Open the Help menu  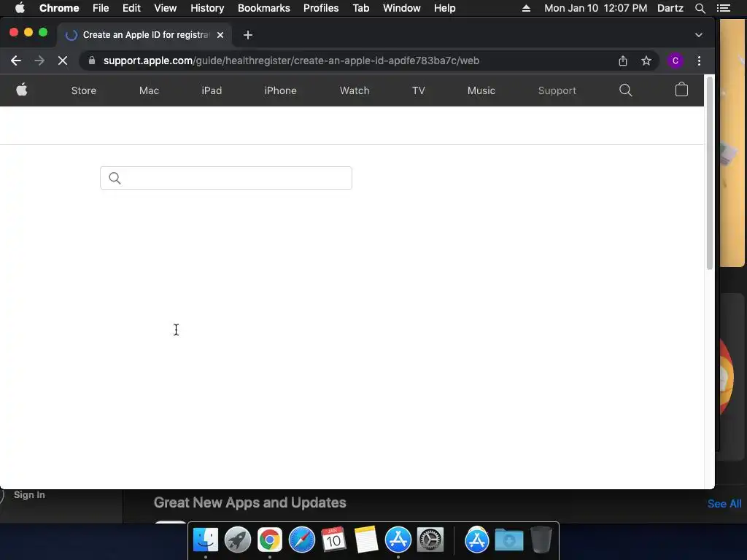[x=444, y=8]
